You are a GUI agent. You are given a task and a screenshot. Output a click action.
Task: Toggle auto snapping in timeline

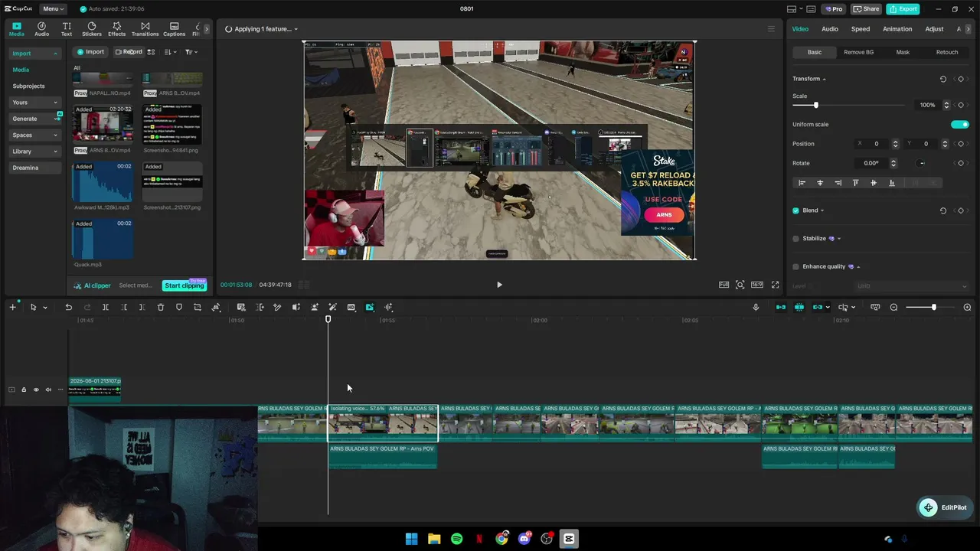[x=799, y=307]
